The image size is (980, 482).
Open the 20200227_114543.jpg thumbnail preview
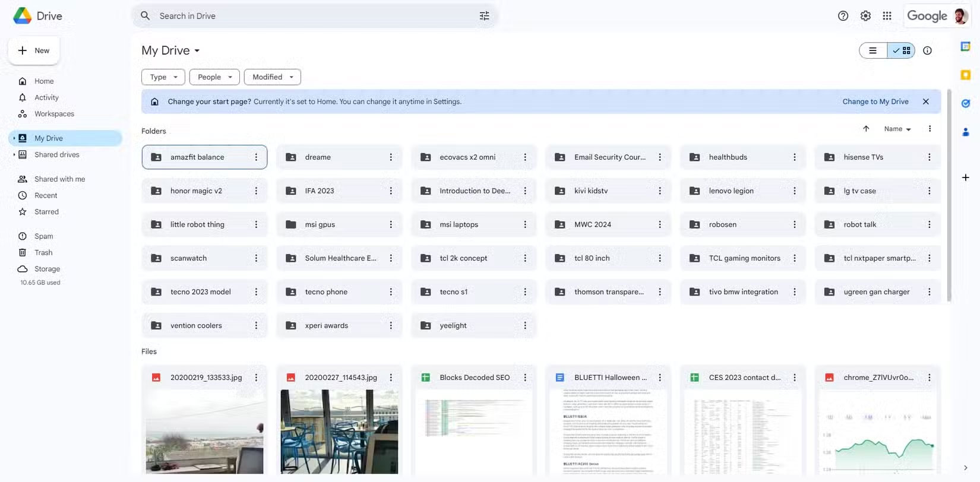339,431
